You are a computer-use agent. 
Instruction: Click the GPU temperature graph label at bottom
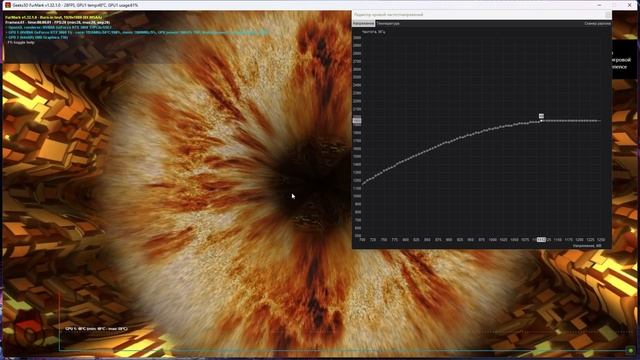[x=96, y=329]
